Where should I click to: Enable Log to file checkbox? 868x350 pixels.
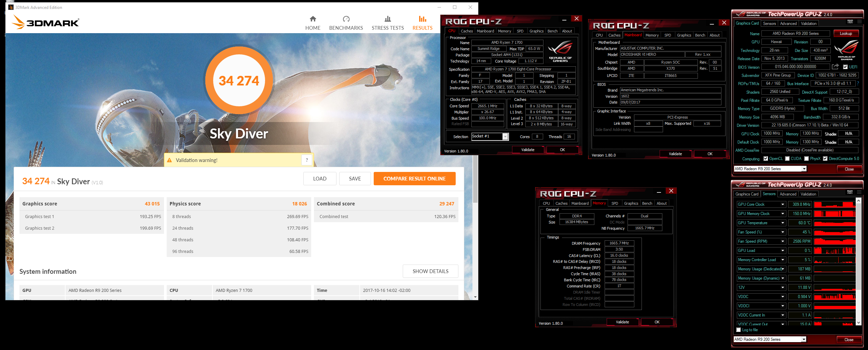[739, 330]
